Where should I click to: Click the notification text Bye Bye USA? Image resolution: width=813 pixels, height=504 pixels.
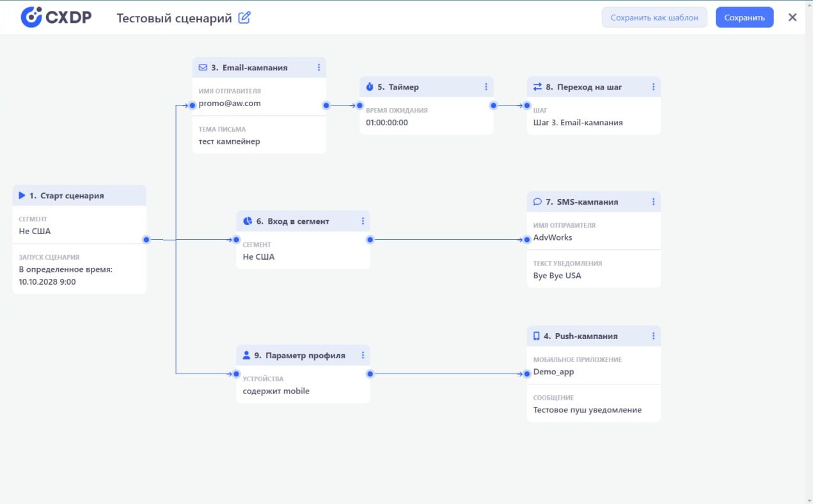(x=557, y=276)
